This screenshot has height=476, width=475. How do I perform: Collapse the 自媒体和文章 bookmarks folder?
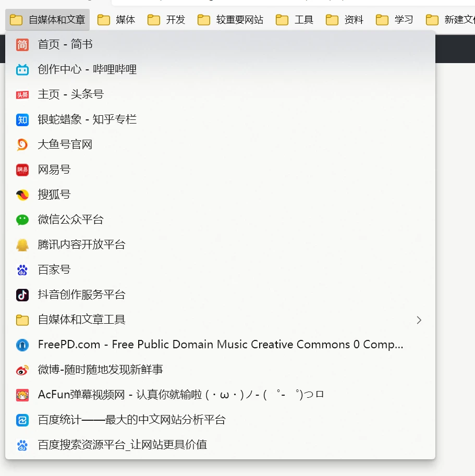[x=47, y=20]
